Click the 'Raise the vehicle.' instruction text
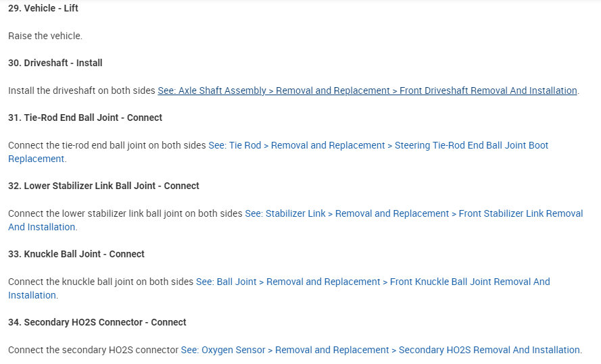The height and width of the screenshot is (364, 601). coord(45,36)
